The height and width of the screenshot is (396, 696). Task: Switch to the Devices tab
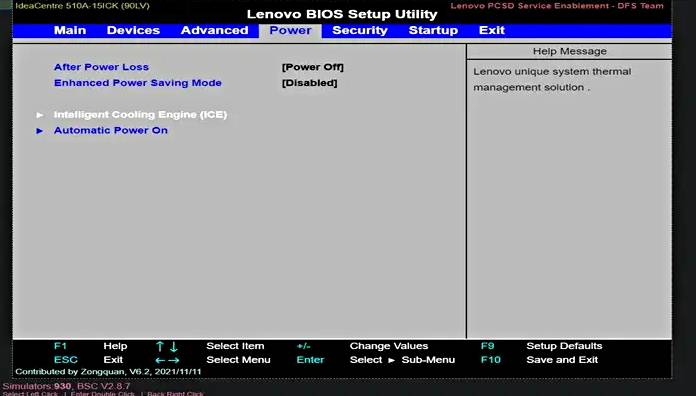tap(133, 30)
